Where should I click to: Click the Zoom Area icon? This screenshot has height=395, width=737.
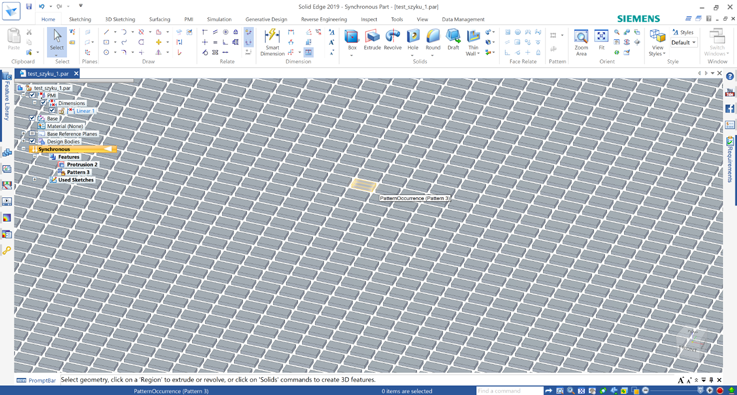tap(581, 42)
